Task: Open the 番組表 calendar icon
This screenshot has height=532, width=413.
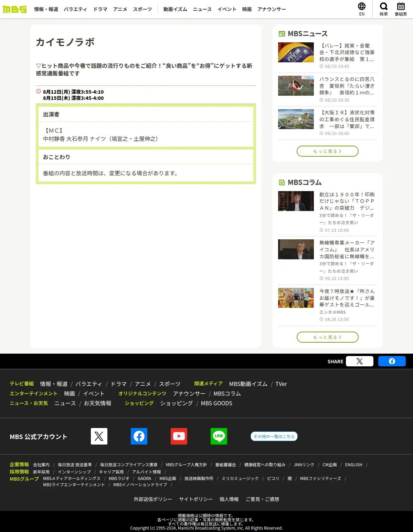Action: [401, 9]
